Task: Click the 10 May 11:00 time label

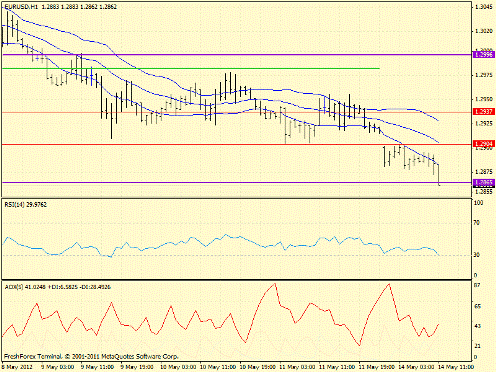Action: [217, 367]
